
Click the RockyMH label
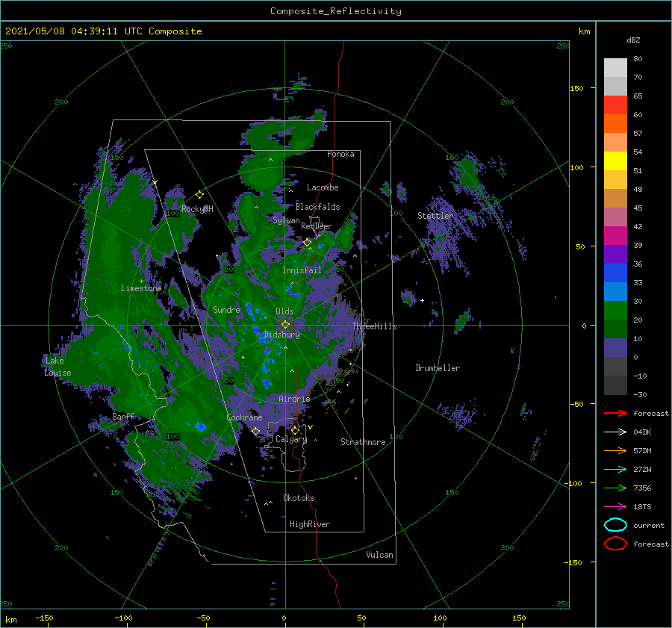pyautogui.click(x=197, y=209)
